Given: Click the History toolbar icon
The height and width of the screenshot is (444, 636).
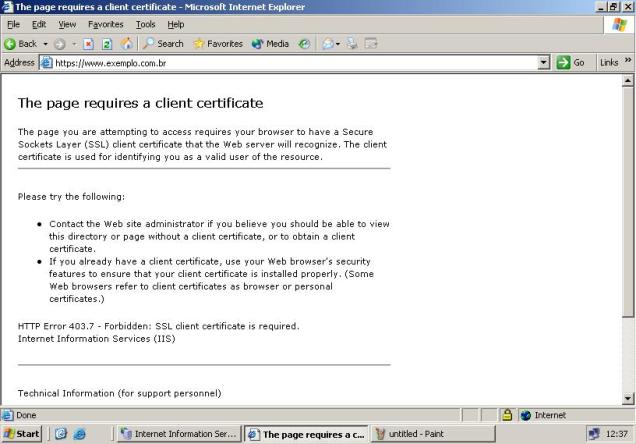Looking at the screenshot, I should pyautogui.click(x=303, y=44).
